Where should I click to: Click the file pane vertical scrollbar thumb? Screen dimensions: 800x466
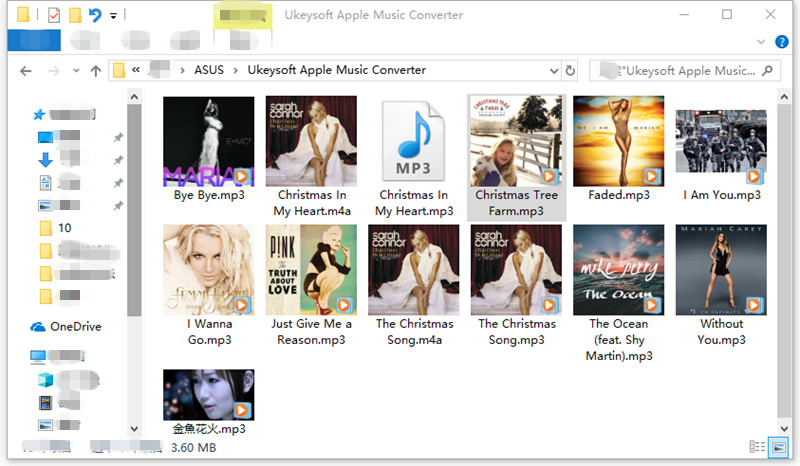click(784, 261)
